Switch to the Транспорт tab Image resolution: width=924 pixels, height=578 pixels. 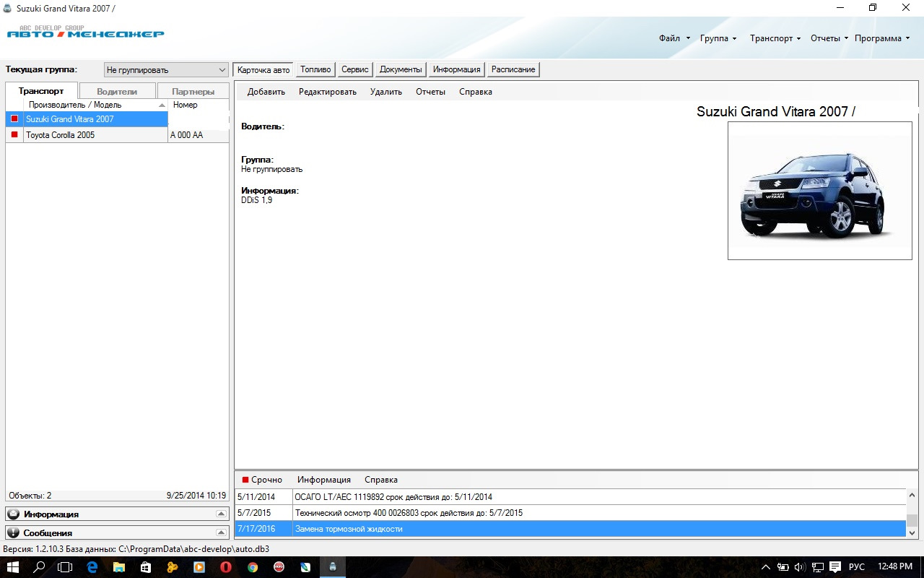pyautogui.click(x=41, y=91)
